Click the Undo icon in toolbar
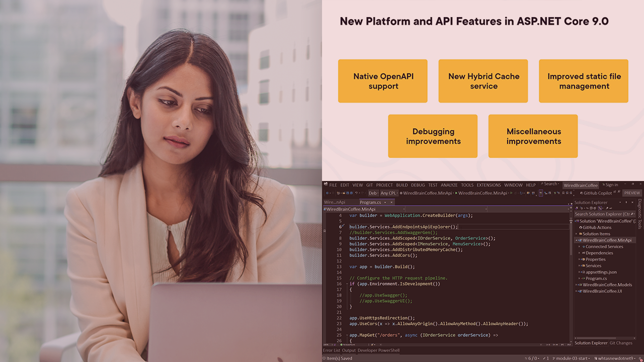Image resolution: width=644 pixels, height=362 pixels. 357,193
